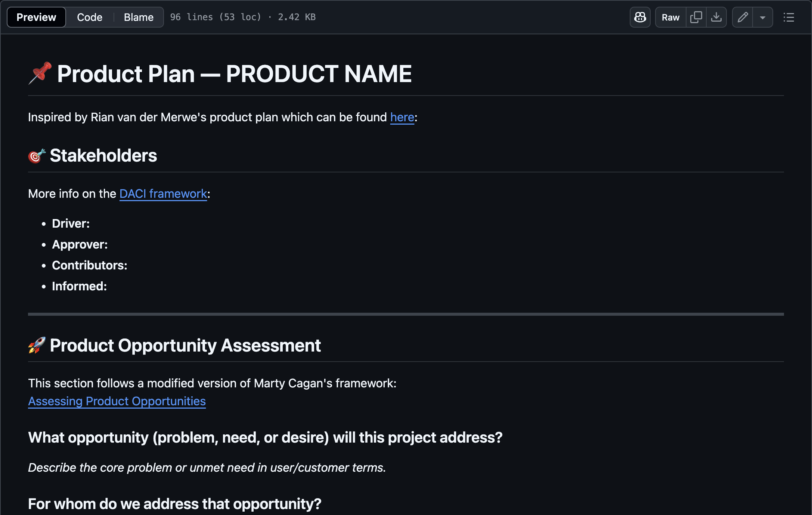Copy raw file contents

pos(696,17)
